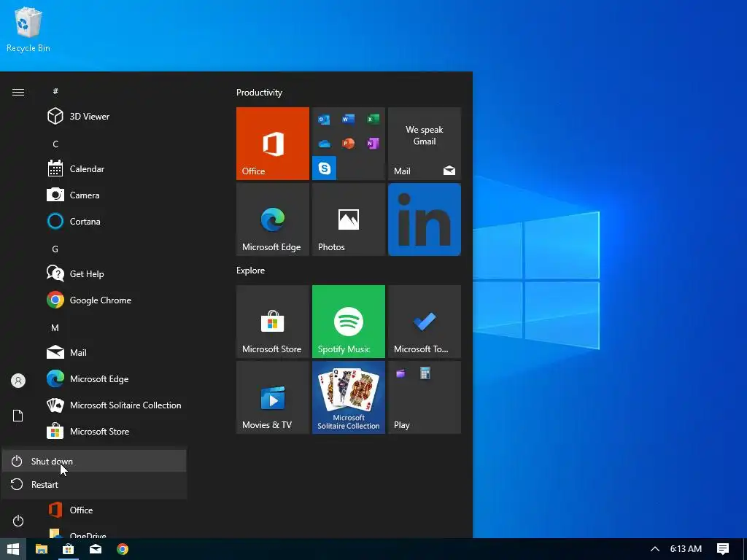
Task: Click the letter G index header
Action: (55, 249)
